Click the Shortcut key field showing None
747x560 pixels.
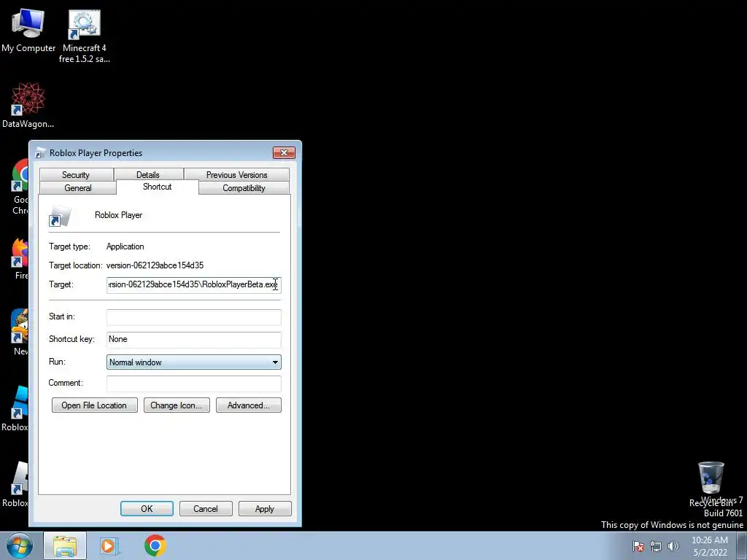click(x=193, y=340)
